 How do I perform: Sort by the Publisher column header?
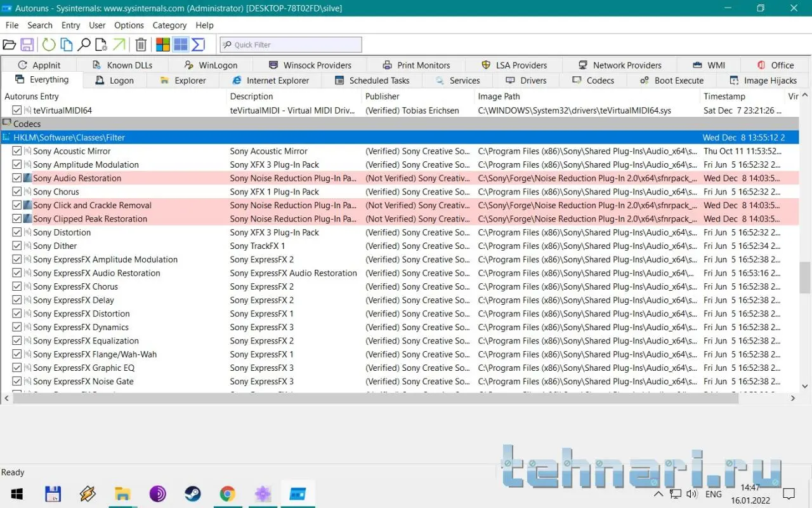pos(418,97)
